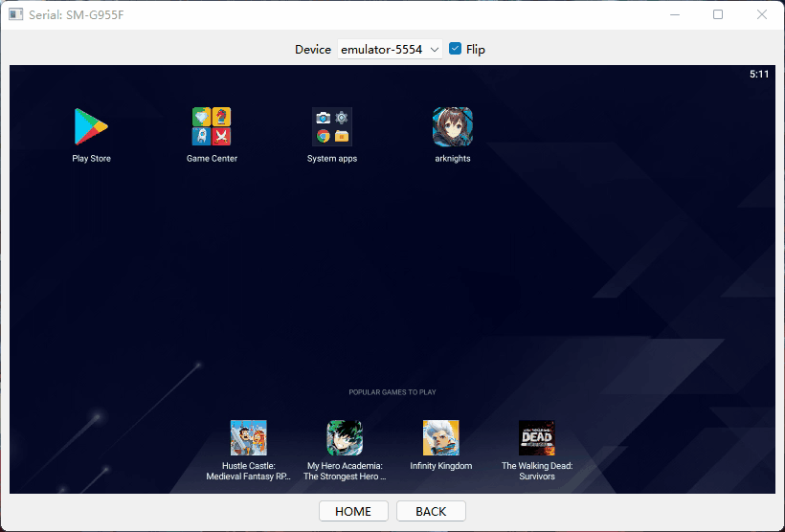Image resolution: width=785 pixels, height=532 pixels.
Task: Open Hustle Castle: Medieval Fantasy game icon
Action: [x=249, y=438]
